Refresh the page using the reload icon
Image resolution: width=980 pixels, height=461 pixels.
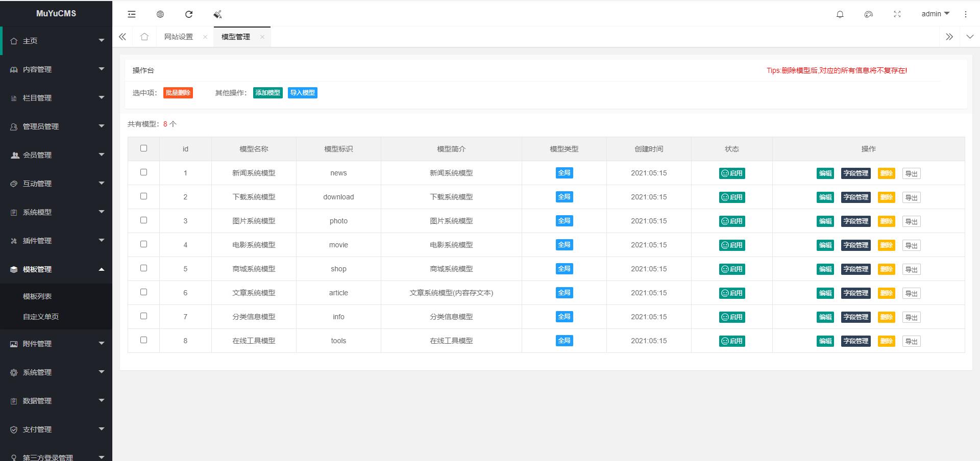[x=189, y=14]
